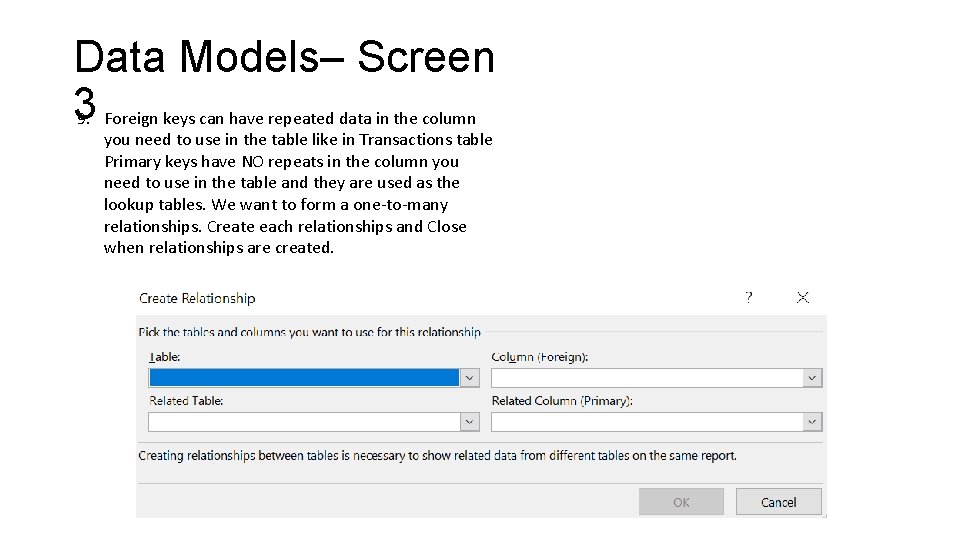Click the Help question mark icon

[749, 297]
